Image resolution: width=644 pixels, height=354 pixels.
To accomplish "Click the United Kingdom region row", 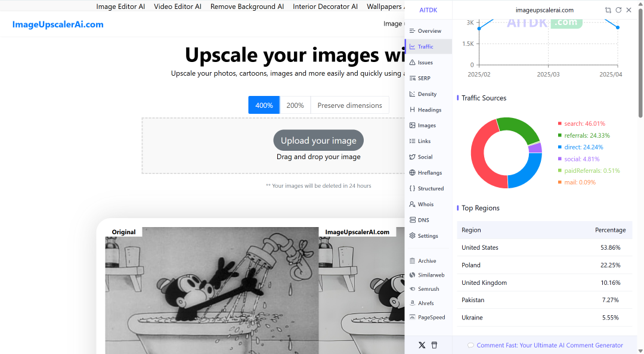I will pyautogui.click(x=544, y=282).
